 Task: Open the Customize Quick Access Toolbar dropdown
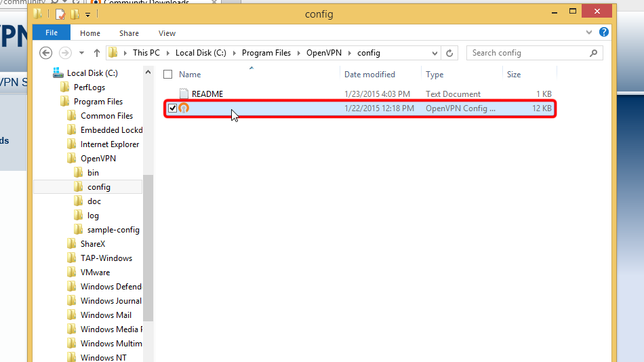click(87, 14)
